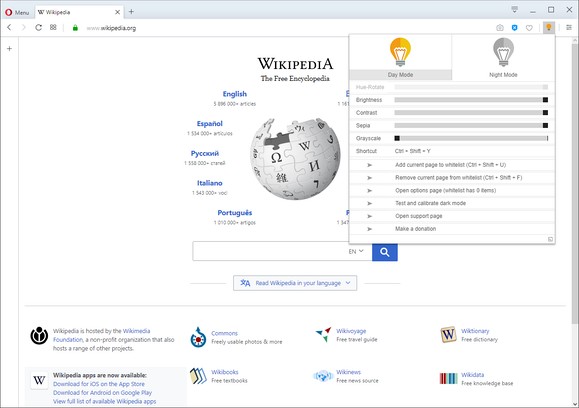Image resolution: width=579 pixels, height=408 pixels.
Task: Click the sidebar plus icon
Action: (10, 48)
